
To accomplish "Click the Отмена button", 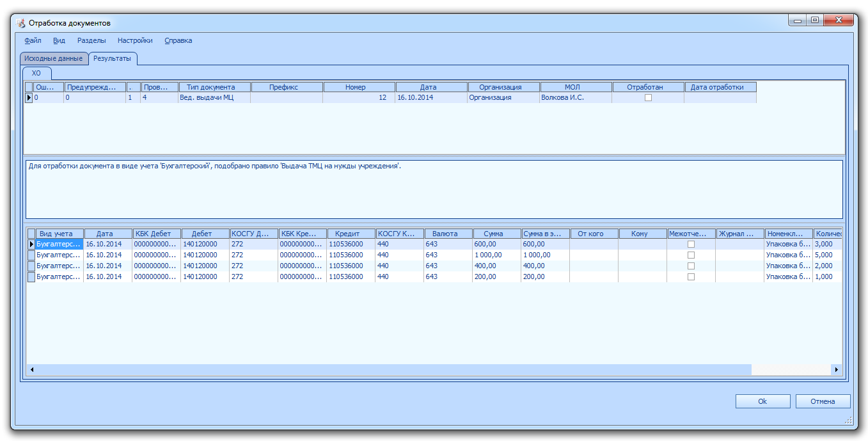I will pyautogui.click(x=823, y=401).
